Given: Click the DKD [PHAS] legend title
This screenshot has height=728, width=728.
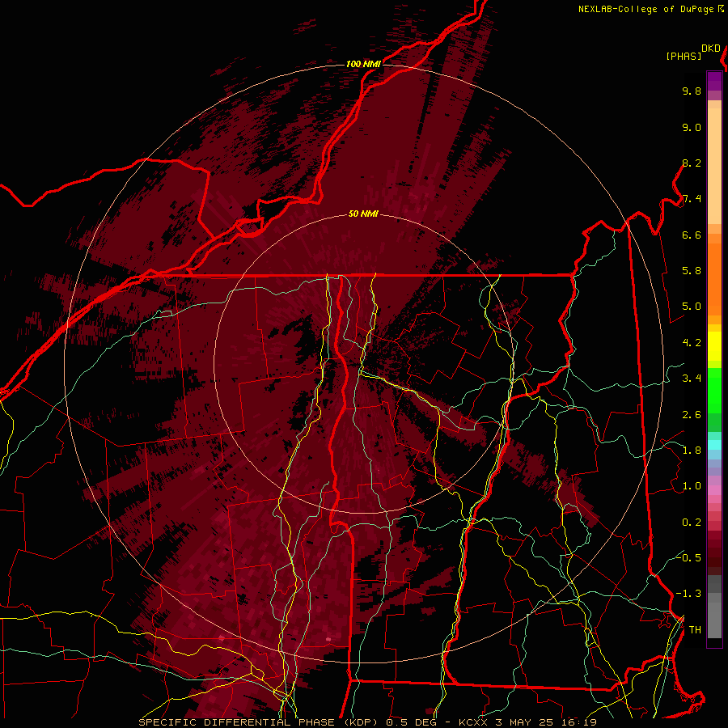Looking at the screenshot, I should point(693,52).
